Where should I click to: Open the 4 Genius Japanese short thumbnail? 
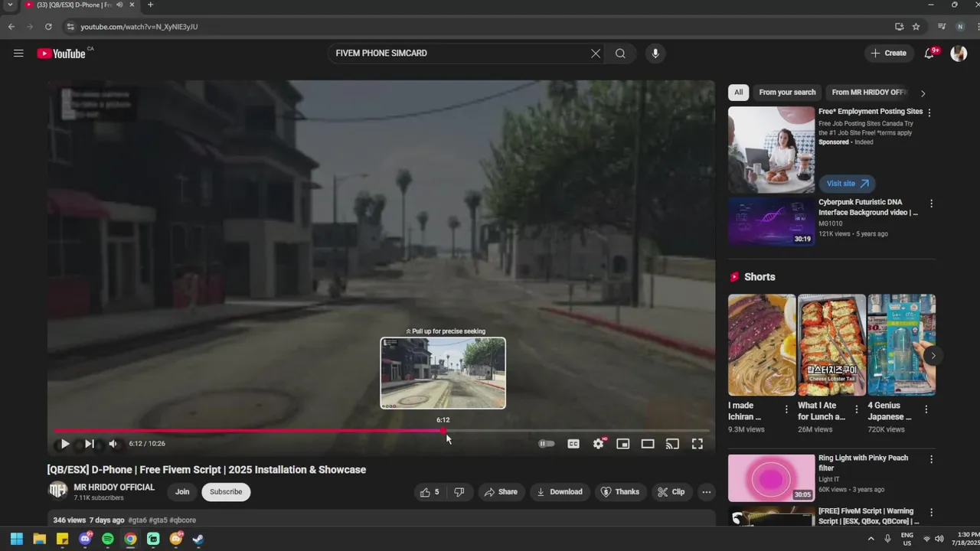pos(901,345)
